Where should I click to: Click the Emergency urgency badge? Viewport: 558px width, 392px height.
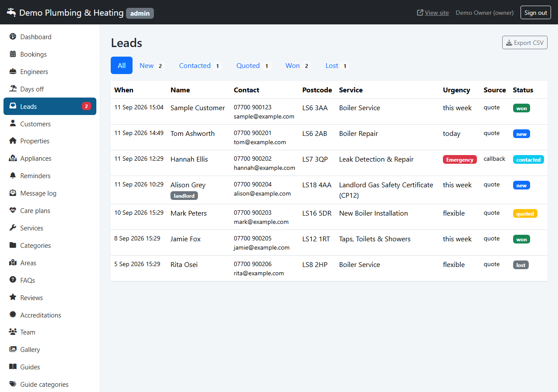460,159
